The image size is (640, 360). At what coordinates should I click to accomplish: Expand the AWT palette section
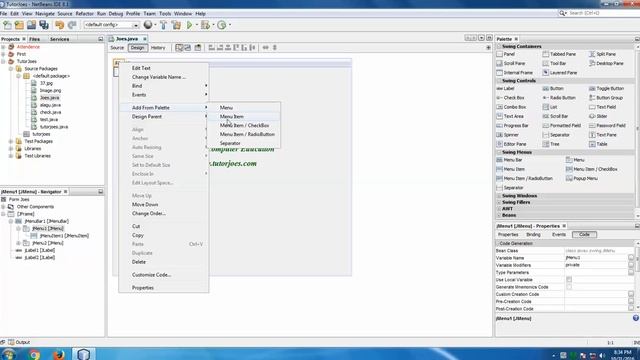(x=499, y=209)
